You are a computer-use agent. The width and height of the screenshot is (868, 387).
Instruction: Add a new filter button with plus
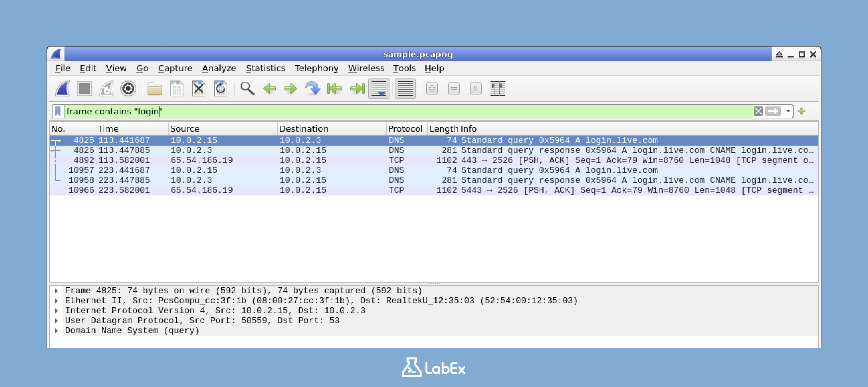[802, 111]
